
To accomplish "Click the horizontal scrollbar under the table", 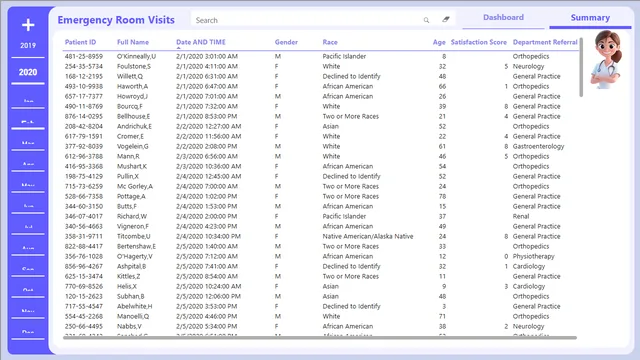I will point(320,338).
